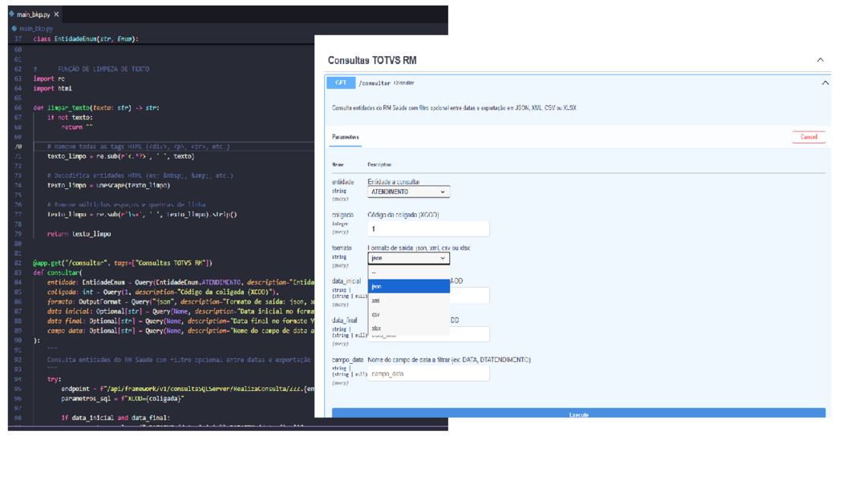Choose csv option in the formato list

(409, 315)
